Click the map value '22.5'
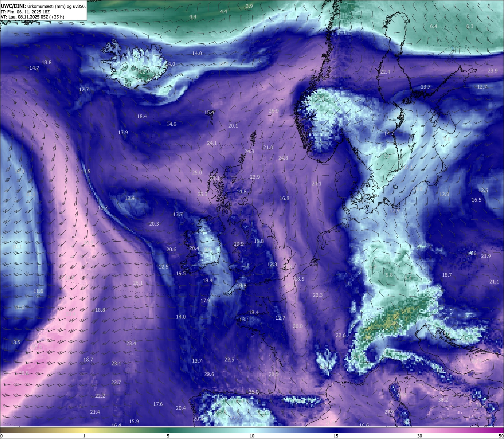 coord(229,359)
